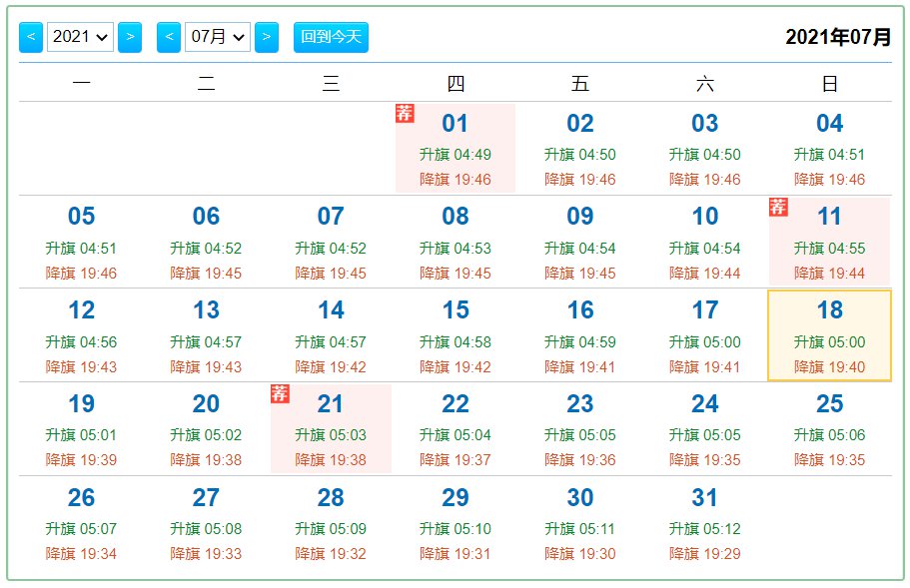Select date 09 on Friday
Viewport: 910px width, 588px height.
(579, 242)
